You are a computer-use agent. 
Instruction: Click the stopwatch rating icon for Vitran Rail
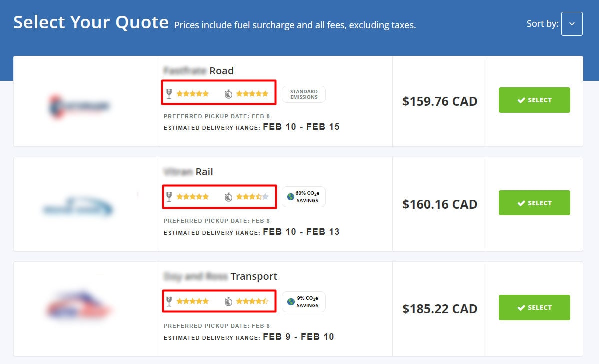pos(229,197)
